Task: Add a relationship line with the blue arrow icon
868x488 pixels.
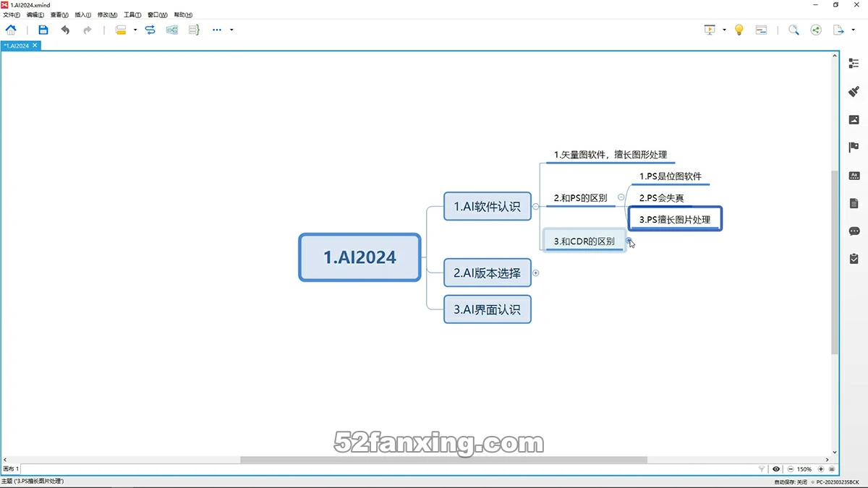Action: tap(150, 30)
